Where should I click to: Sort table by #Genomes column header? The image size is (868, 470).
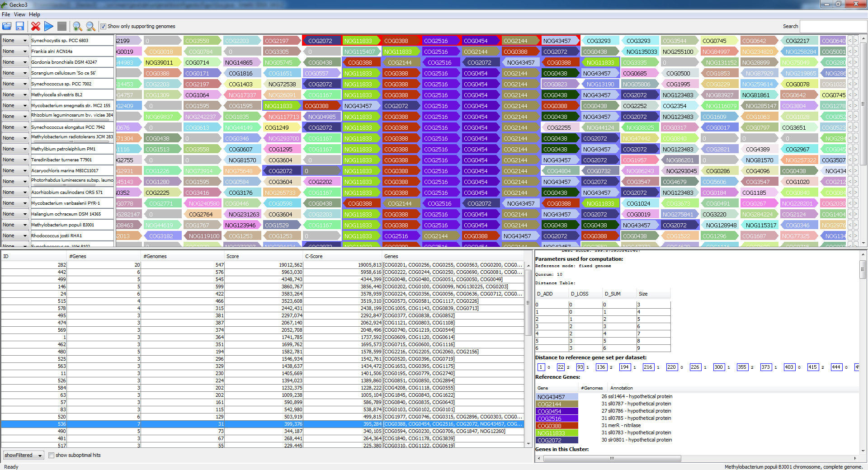[183, 256]
